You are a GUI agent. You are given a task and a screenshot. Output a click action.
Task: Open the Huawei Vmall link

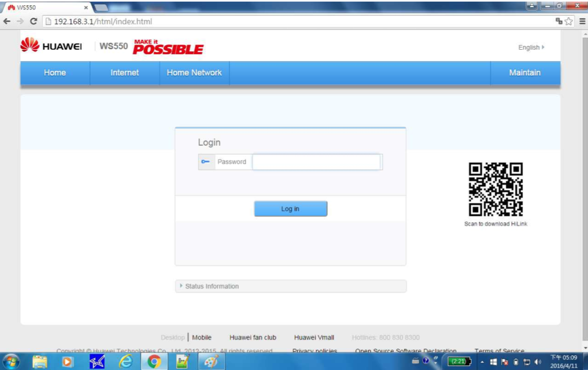pos(314,338)
